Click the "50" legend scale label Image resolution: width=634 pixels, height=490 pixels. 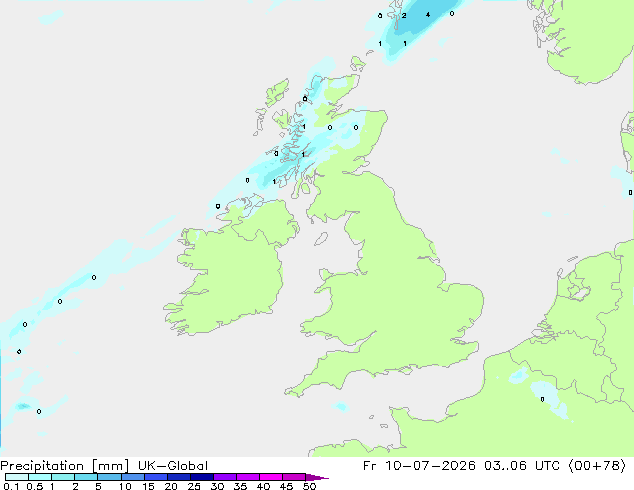(309, 486)
